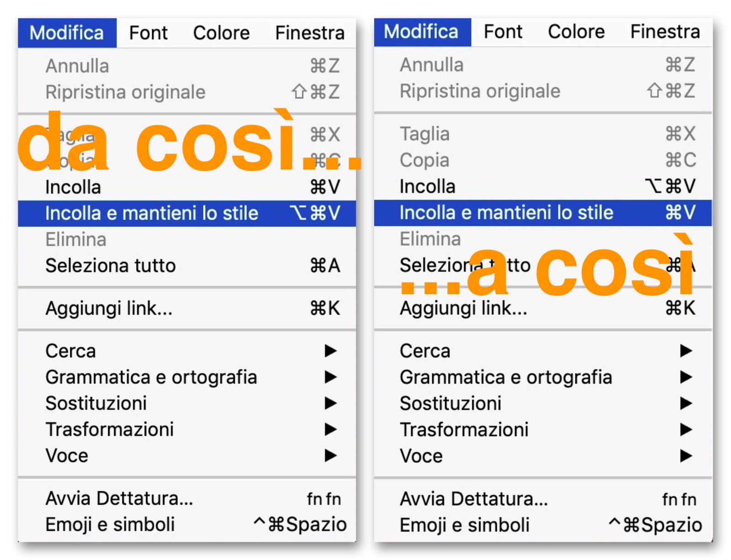731x560 pixels.
Task: Choose Incolla showing the ⌘V shortcut
Action: [x=73, y=187]
